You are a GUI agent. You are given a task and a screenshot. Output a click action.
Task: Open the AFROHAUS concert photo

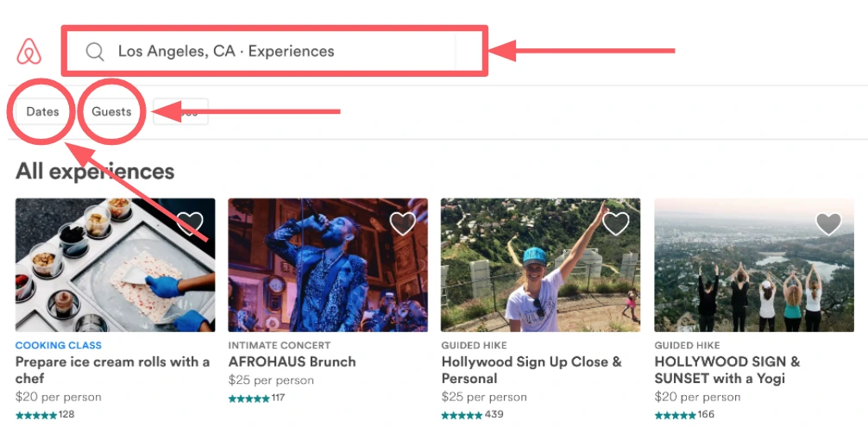(328, 265)
